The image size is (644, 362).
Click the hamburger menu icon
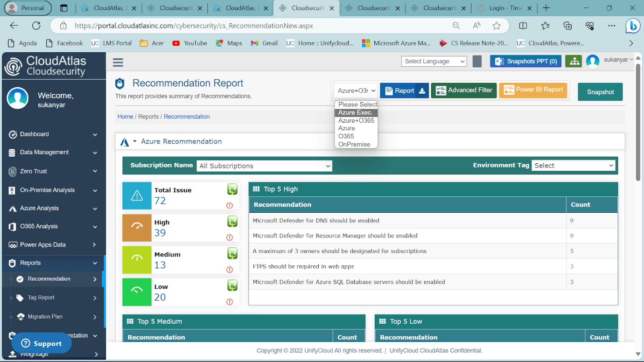pos(118,62)
